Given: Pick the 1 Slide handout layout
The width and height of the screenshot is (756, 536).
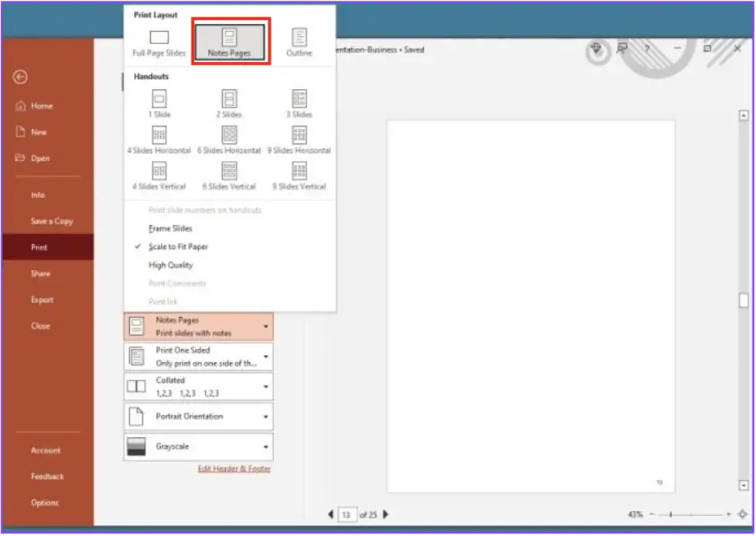Looking at the screenshot, I should click(158, 101).
